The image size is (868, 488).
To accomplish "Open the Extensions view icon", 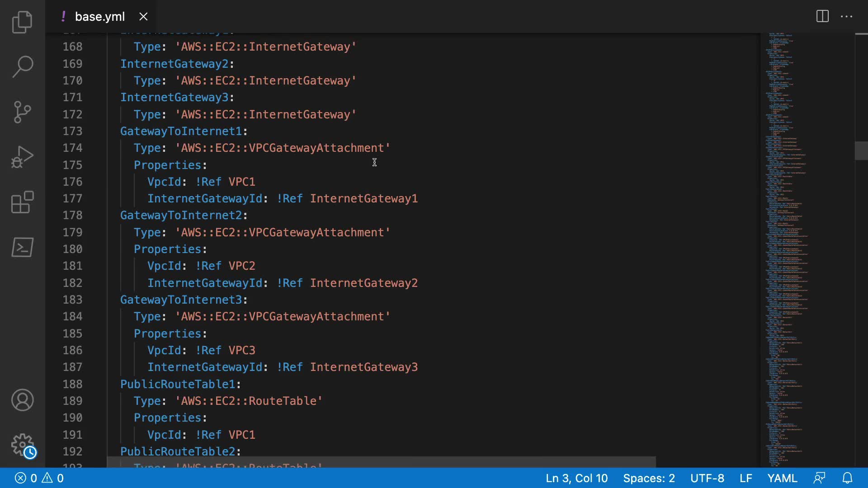I will click(x=22, y=202).
